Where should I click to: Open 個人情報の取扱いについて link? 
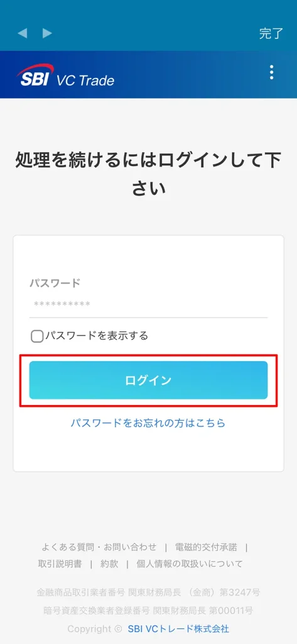click(x=190, y=564)
